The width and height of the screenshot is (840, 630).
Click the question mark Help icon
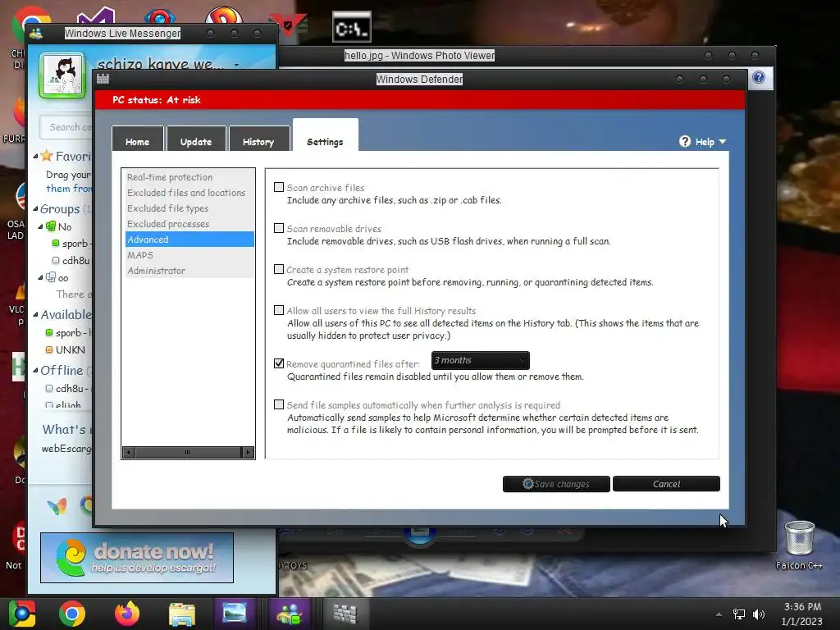pos(685,141)
